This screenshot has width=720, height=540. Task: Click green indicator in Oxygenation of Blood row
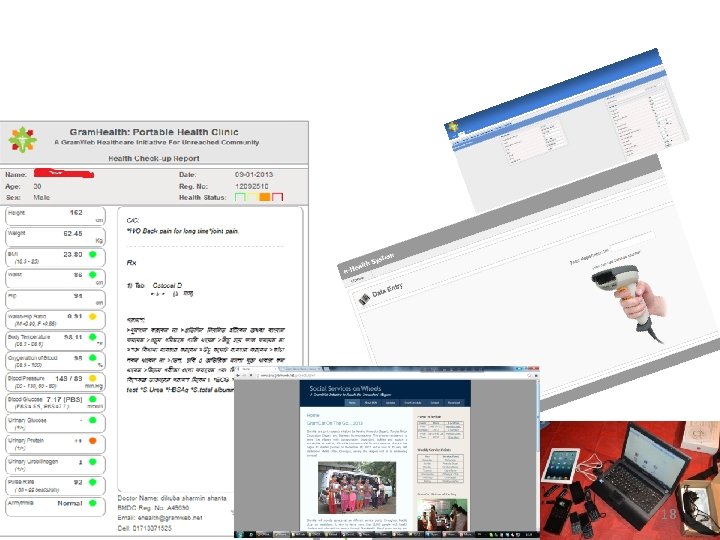(93, 358)
